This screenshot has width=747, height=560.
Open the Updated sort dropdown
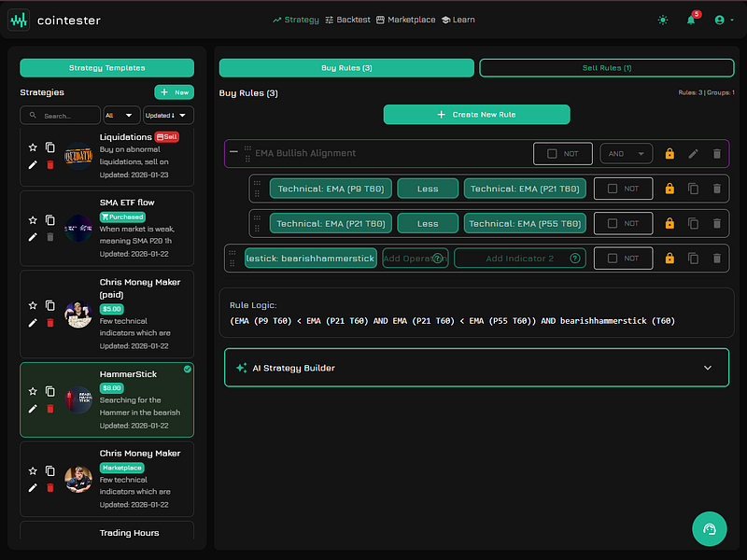pos(171,115)
